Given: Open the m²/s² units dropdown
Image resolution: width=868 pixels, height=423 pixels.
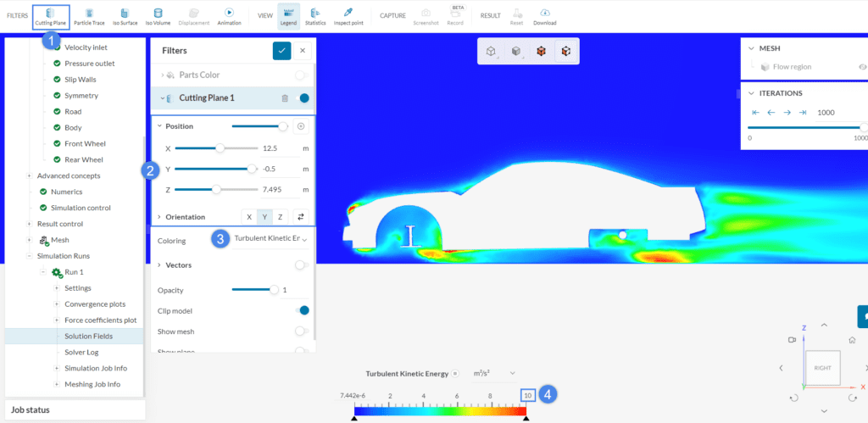Looking at the screenshot, I should pyautogui.click(x=494, y=373).
